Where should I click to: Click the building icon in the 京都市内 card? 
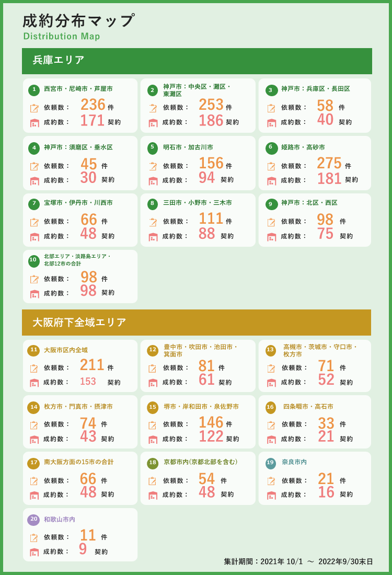[153, 496]
